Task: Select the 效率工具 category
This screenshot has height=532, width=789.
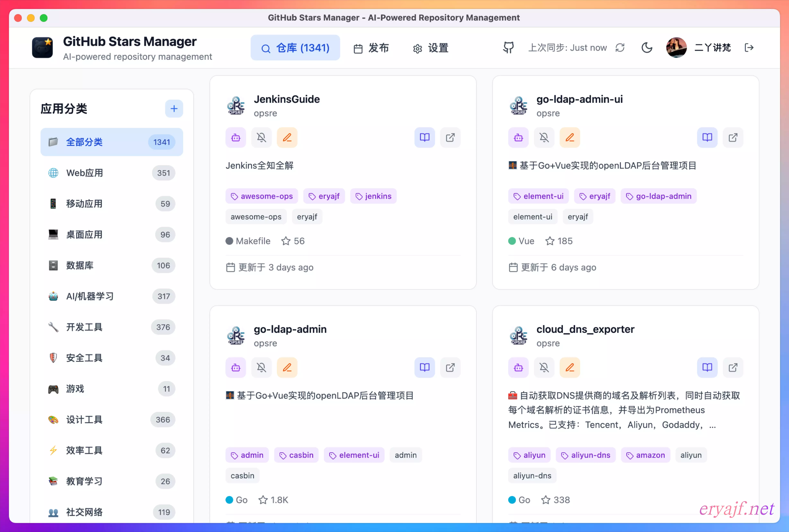Action: 112,451
